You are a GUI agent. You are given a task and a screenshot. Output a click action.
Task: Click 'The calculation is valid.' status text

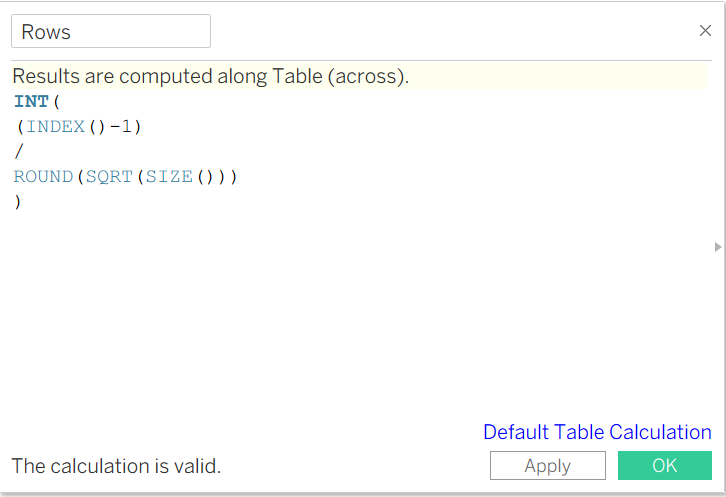pyautogui.click(x=116, y=466)
